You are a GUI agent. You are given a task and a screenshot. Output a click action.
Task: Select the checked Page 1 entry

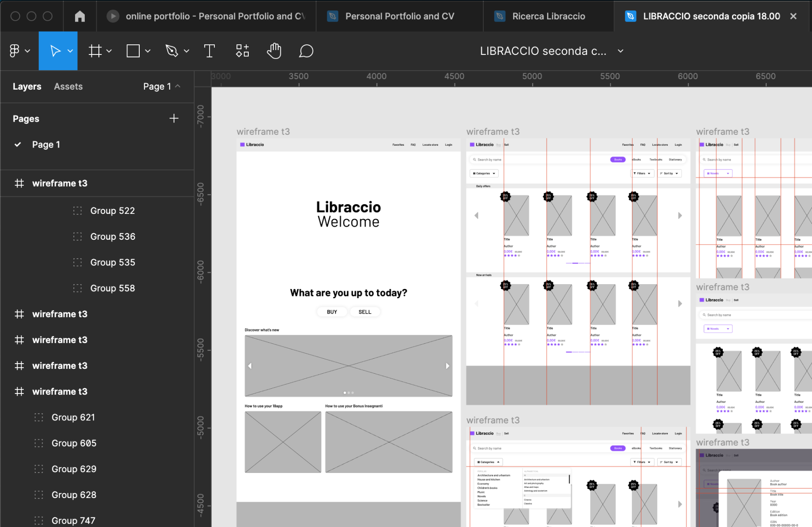(46, 144)
